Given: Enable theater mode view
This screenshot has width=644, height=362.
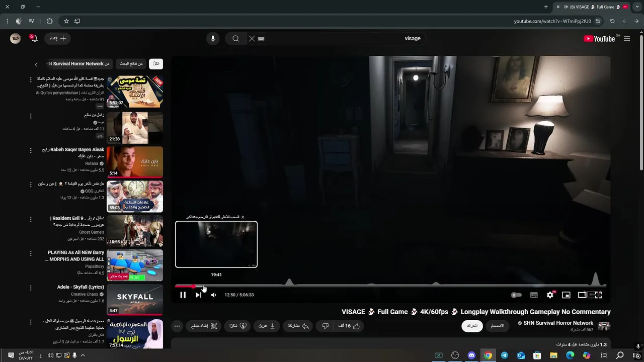Looking at the screenshot, I should click(582, 295).
